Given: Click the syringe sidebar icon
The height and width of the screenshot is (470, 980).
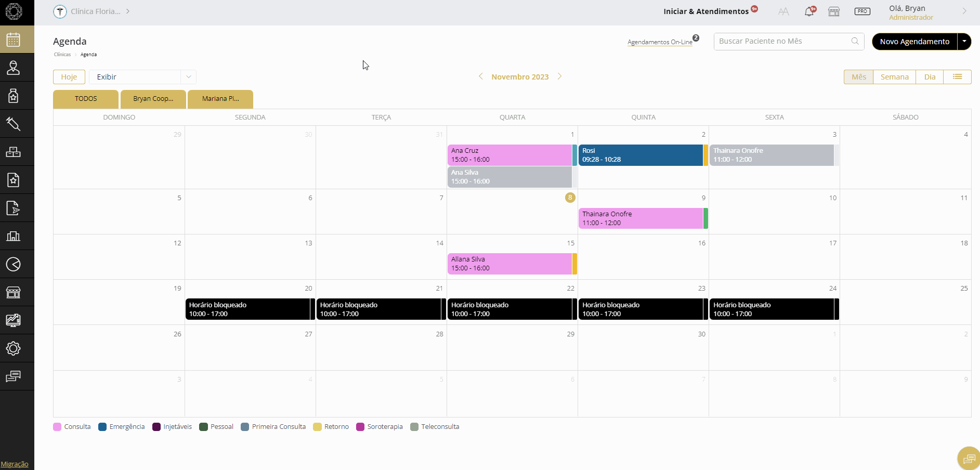Looking at the screenshot, I should pos(14,124).
